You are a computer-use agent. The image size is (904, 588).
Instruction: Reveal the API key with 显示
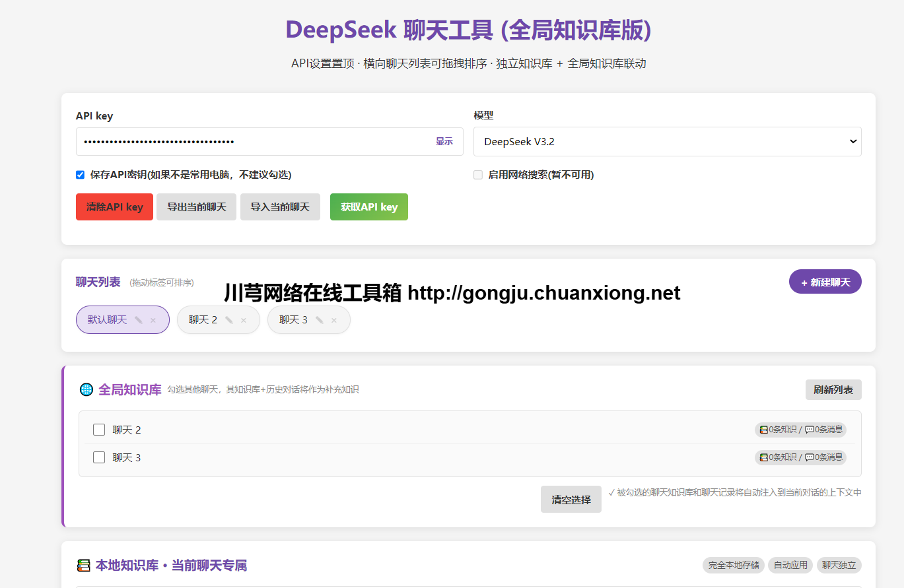[x=444, y=141]
